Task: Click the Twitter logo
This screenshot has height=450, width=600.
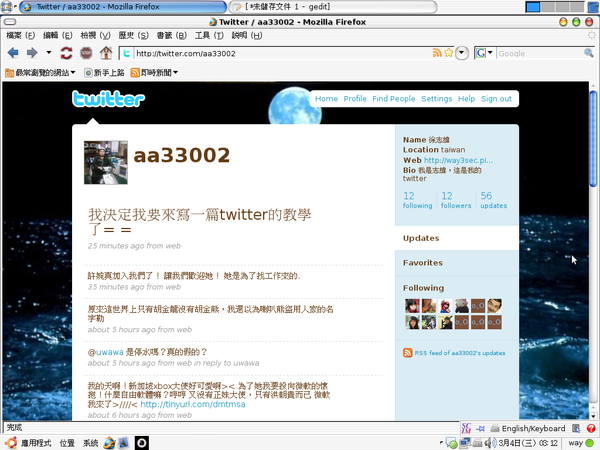Action: click(x=108, y=99)
